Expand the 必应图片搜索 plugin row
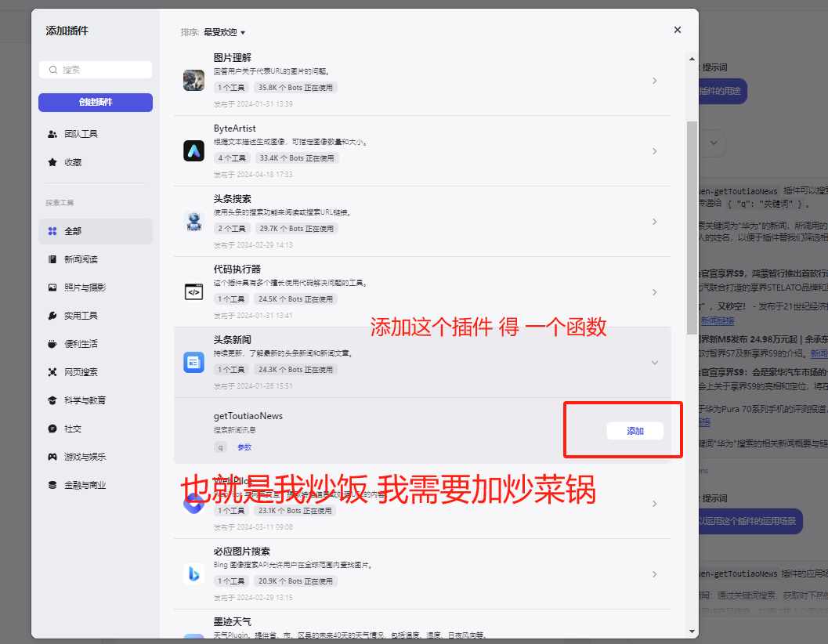This screenshot has width=828, height=644. coord(654,574)
